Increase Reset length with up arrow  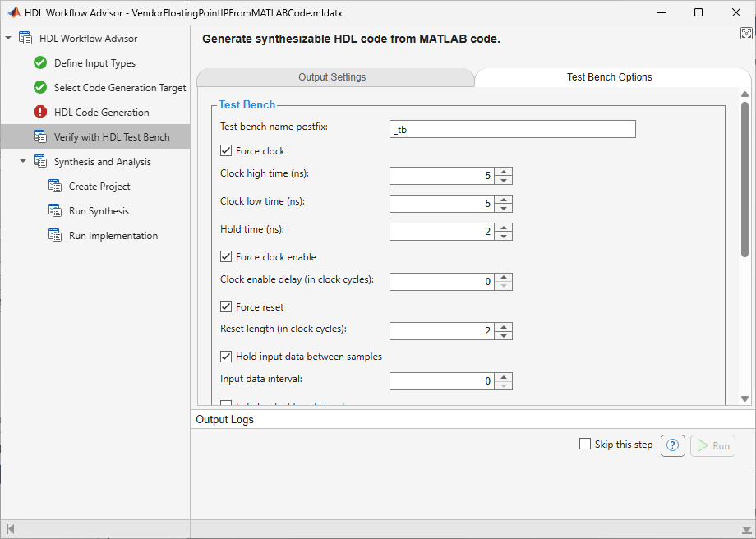(x=504, y=327)
